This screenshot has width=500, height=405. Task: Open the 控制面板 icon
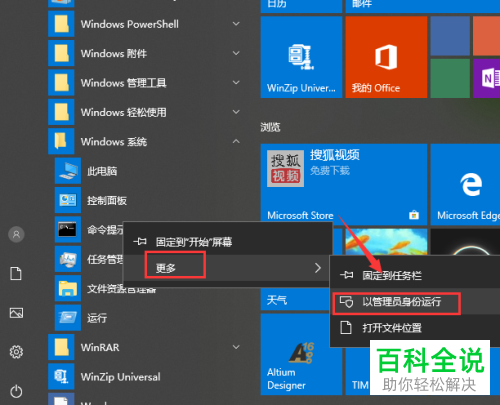pos(68,200)
